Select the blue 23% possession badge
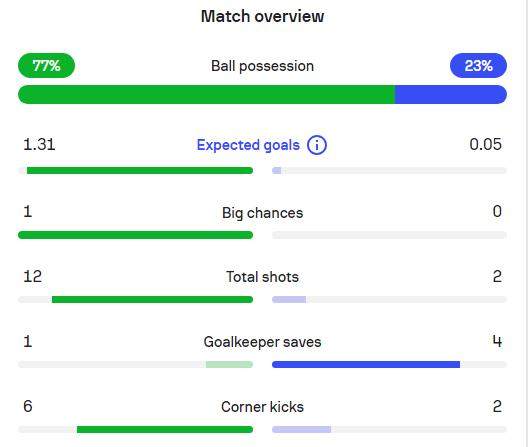Image resolution: width=528 pixels, height=447 pixels. pos(478,65)
